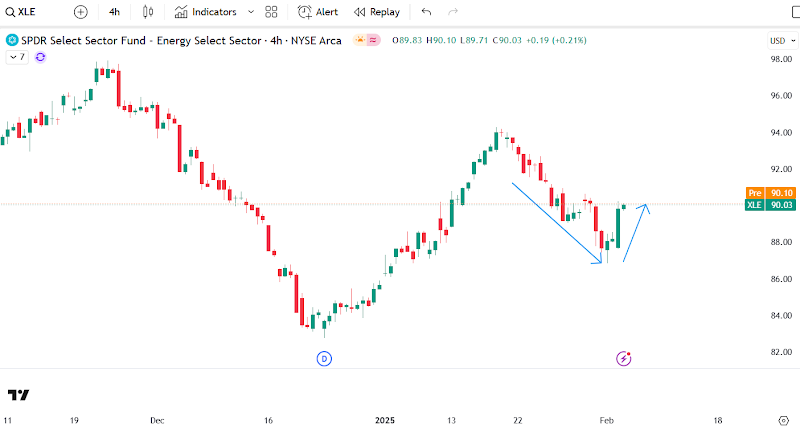The image size is (800, 428).
Task: Click the O89.83 open value
Action: pyautogui.click(x=407, y=40)
